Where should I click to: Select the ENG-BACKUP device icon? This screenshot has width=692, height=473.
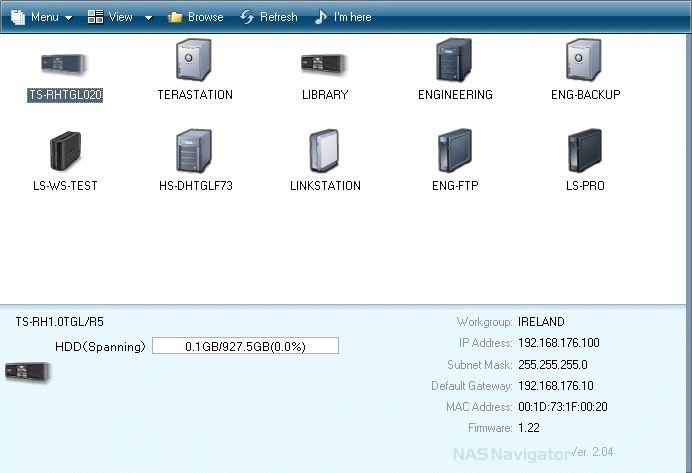coord(584,60)
